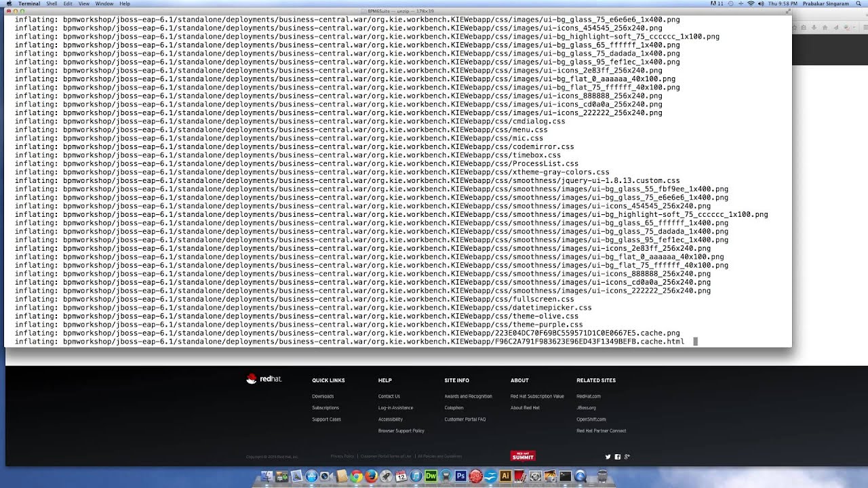The height and width of the screenshot is (488, 868).
Task: Visit RedHat.com related site link
Action: click(589, 396)
